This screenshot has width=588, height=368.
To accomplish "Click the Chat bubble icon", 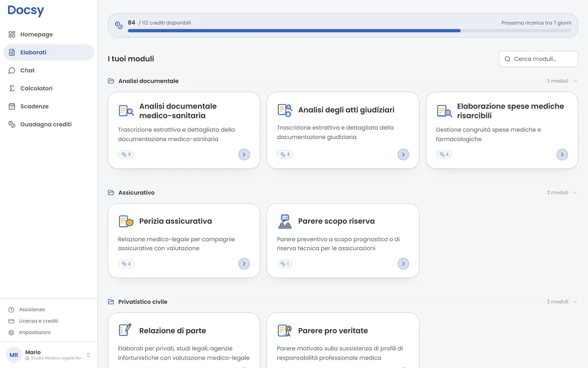I will [x=12, y=70].
